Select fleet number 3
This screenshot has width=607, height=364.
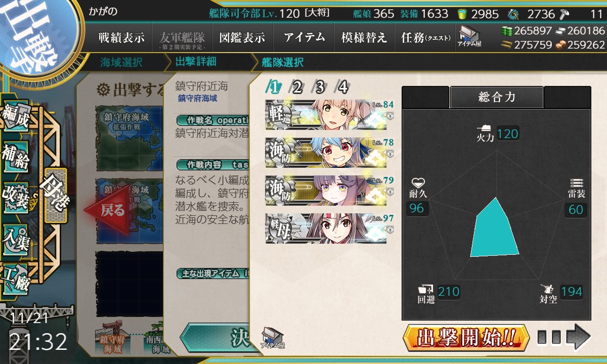point(320,87)
